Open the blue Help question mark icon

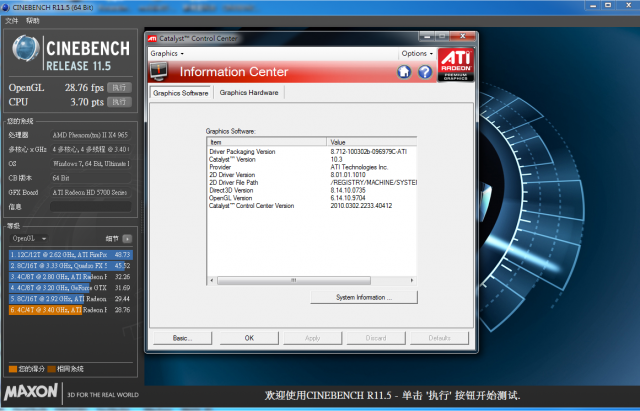point(425,72)
